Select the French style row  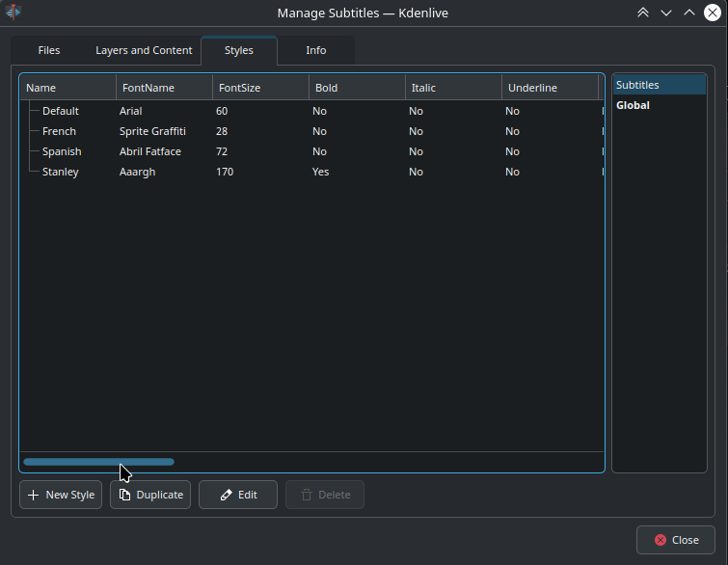[59, 131]
